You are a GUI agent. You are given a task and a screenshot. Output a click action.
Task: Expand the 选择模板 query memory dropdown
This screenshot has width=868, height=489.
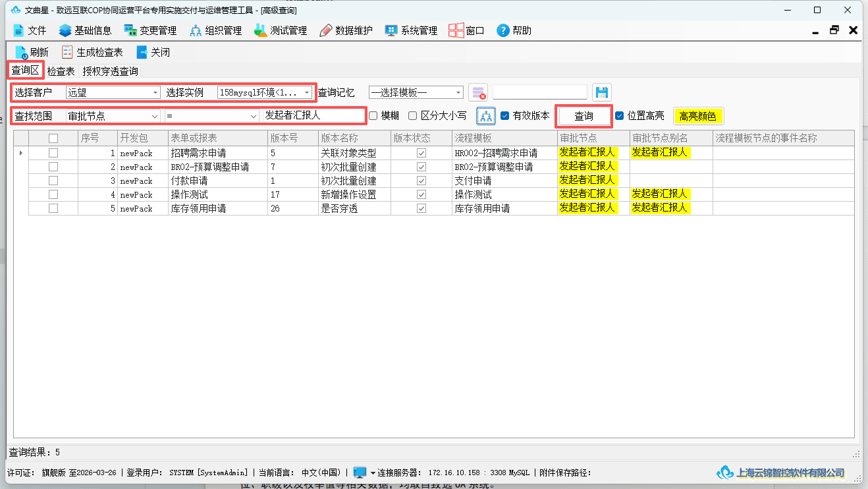point(416,93)
